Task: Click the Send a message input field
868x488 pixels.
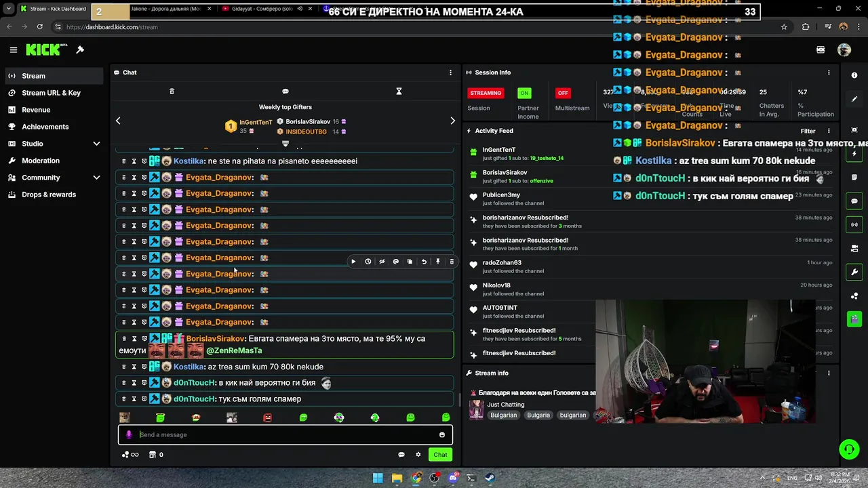Action: pyautogui.click(x=285, y=435)
